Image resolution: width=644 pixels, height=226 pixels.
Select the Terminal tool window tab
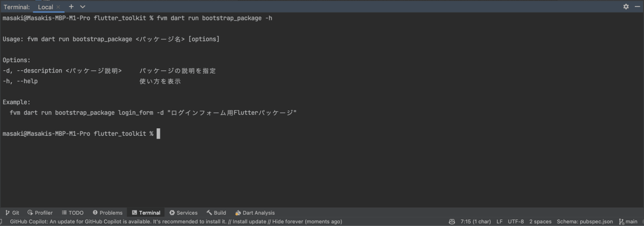[x=146, y=213]
